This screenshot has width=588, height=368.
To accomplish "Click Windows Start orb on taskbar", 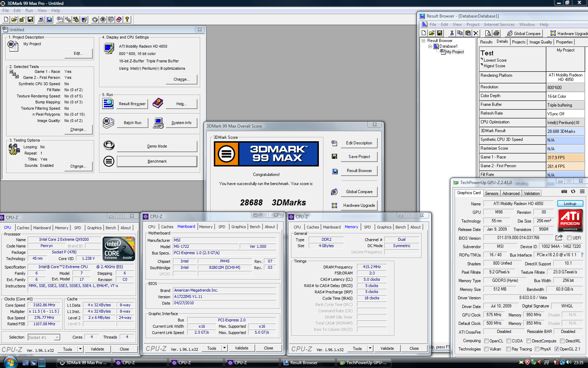I will [9, 362].
